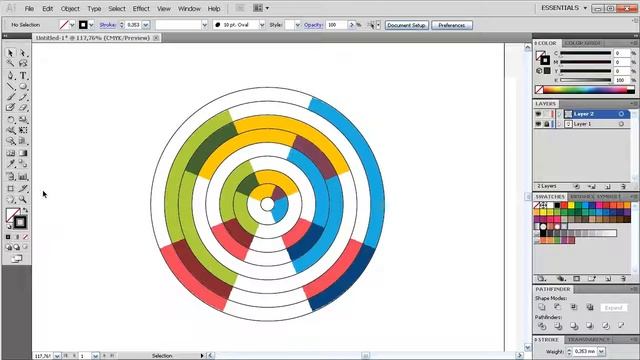The image size is (640, 360).
Task: Open the Effect menu
Action: tap(141, 9)
